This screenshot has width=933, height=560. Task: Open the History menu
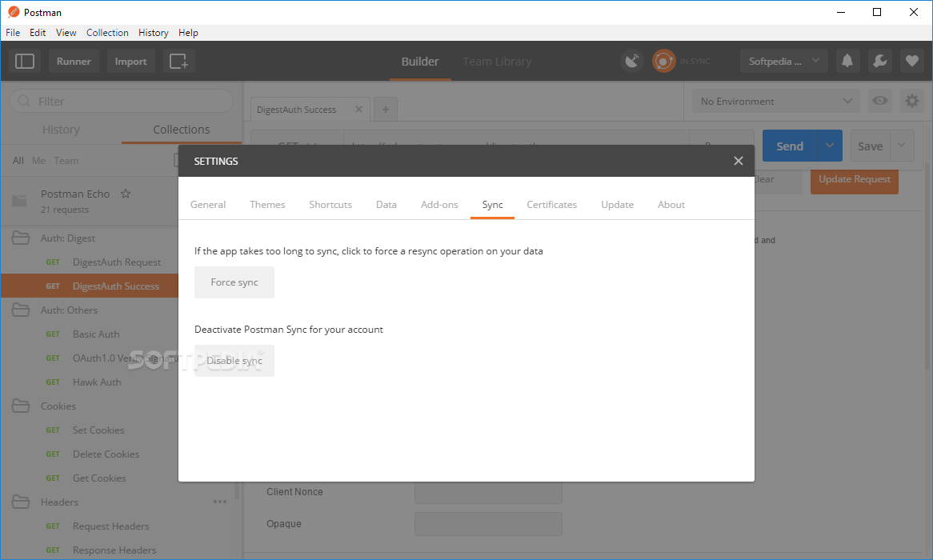click(154, 33)
